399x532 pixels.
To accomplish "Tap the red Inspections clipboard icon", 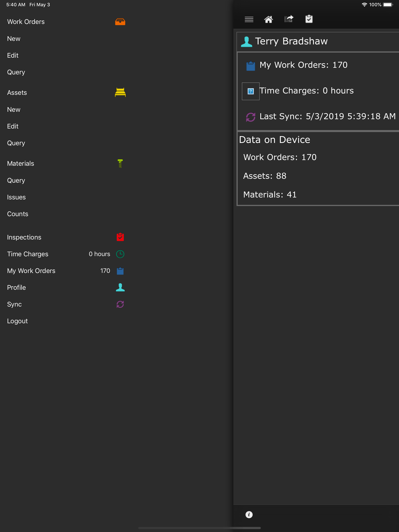I will (120, 237).
